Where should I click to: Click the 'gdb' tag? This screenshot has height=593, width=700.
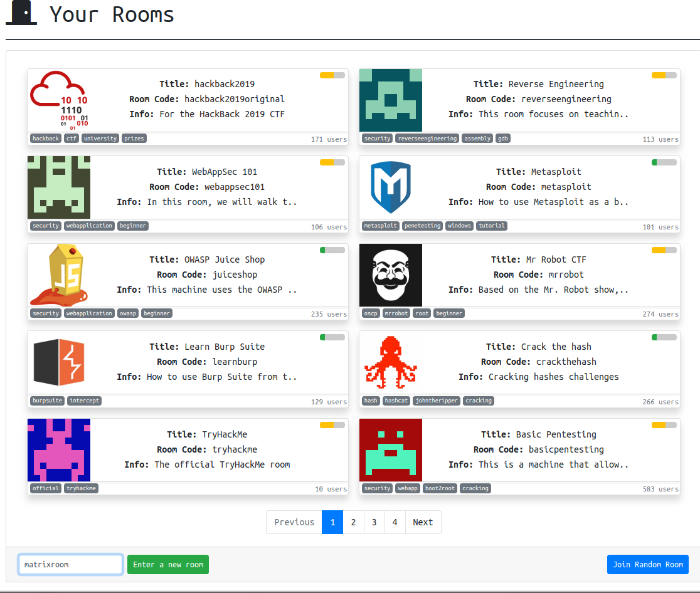click(x=503, y=139)
